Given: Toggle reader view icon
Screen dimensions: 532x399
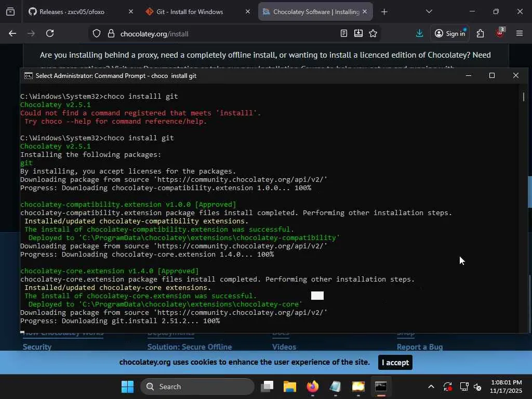Looking at the screenshot, I should [x=344, y=33].
